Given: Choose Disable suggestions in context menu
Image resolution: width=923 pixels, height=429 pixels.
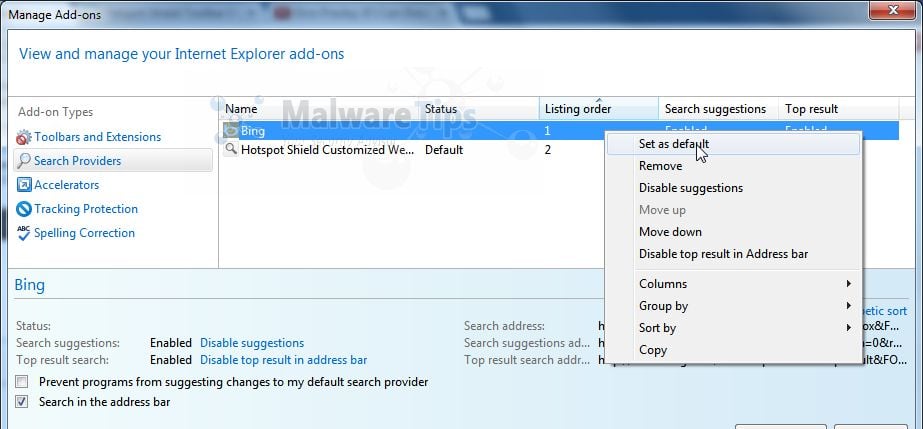Looking at the screenshot, I should (733, 188).
